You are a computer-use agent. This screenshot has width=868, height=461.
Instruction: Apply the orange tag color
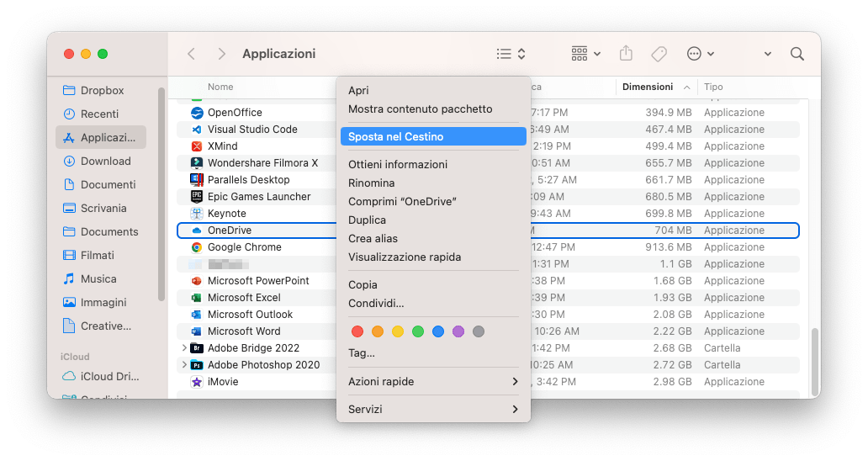(x=378, y=331)
